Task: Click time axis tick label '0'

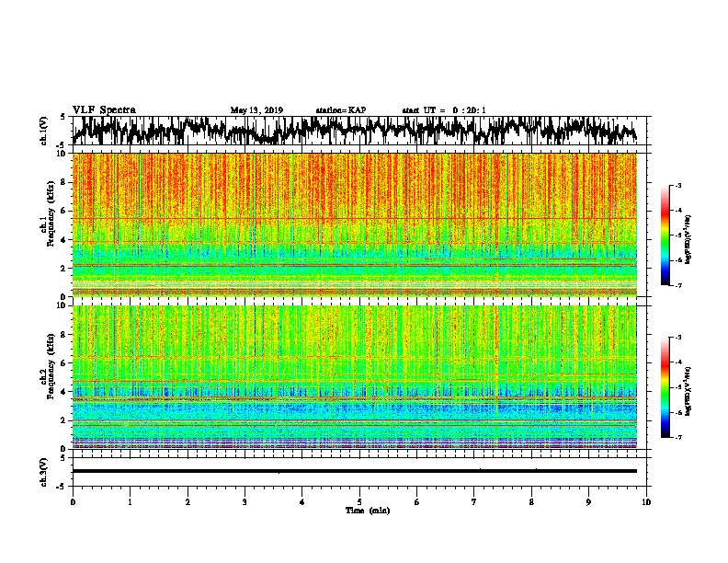Action: click(x=73, y=502)
